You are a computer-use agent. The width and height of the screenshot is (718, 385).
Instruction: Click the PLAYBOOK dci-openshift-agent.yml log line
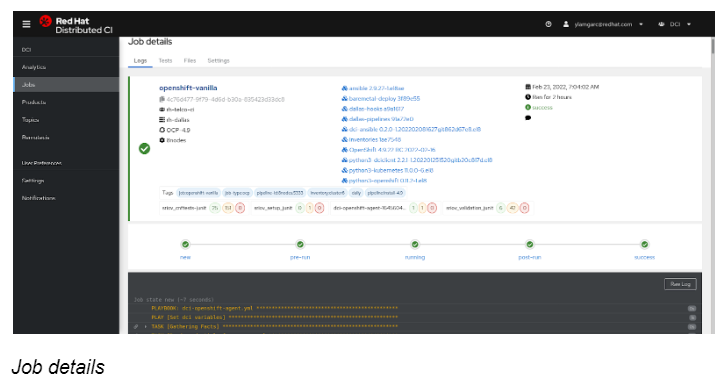click(274, 309)
